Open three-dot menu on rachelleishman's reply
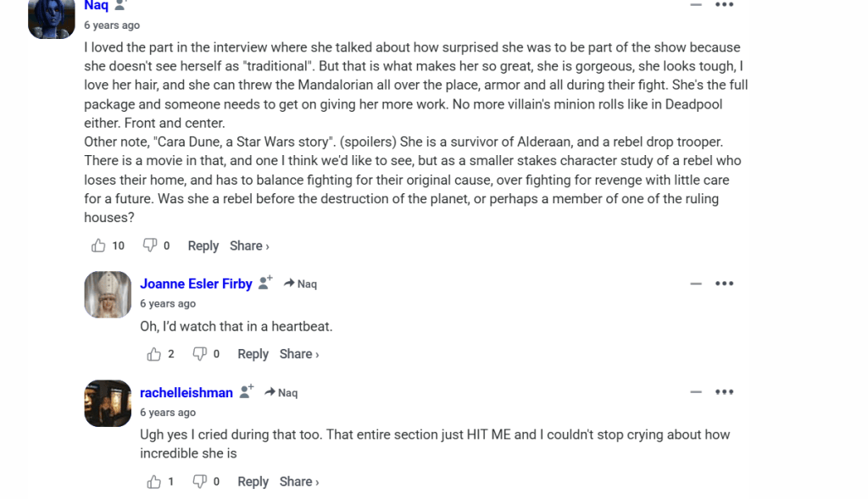Image resolution: width=868 pixels, height=499 pixels. [724, 391]
